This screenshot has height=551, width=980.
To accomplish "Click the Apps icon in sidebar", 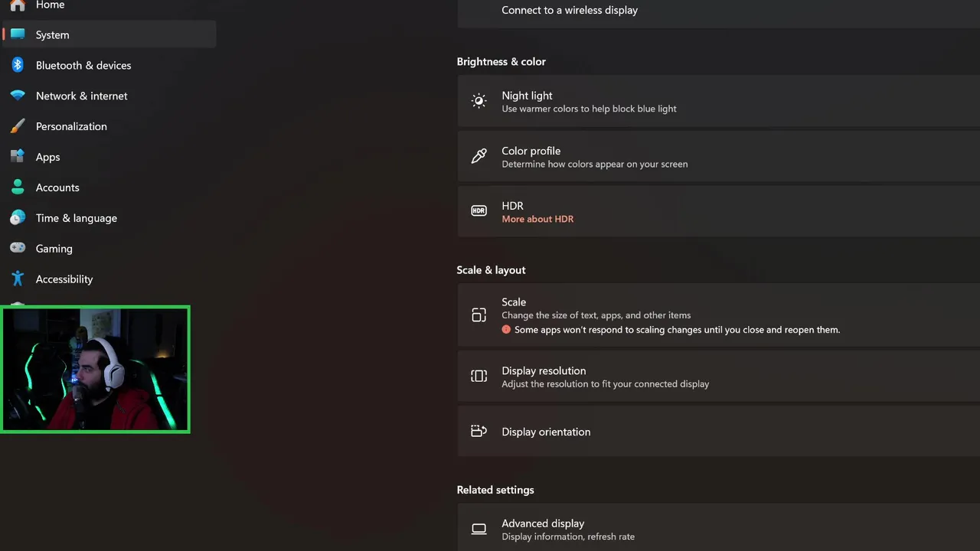I will click(x=18, y=157).
